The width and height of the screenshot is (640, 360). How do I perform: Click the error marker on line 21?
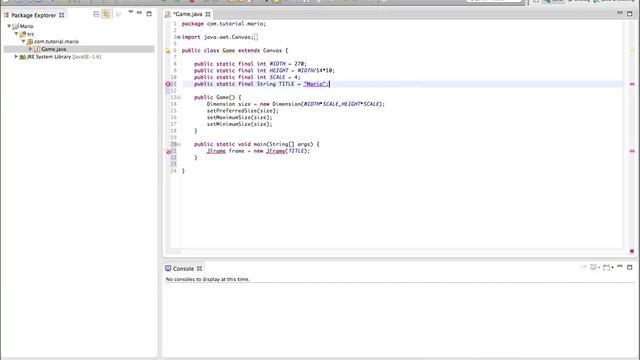[168, 151]
